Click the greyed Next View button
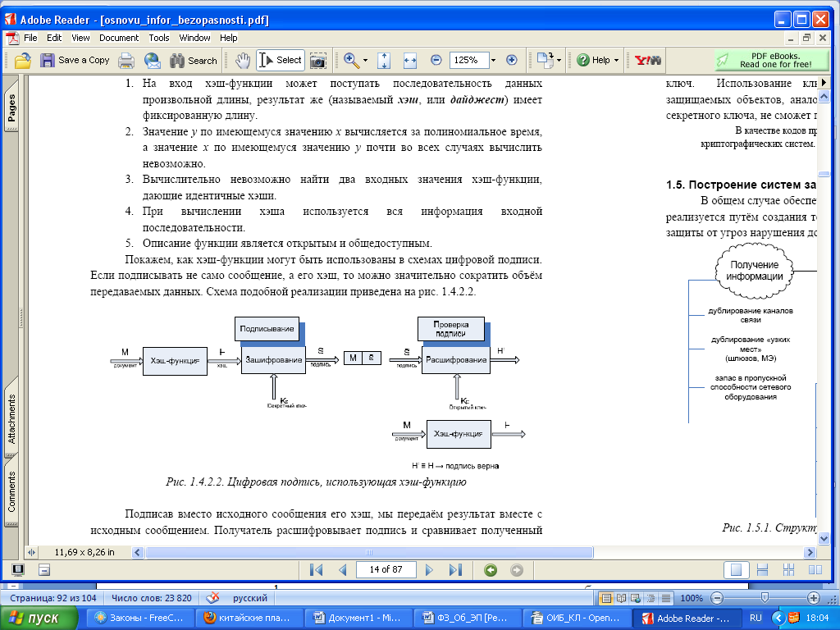Image resolution: width=840 pixels, height=630 pixels. pos(517,570)
